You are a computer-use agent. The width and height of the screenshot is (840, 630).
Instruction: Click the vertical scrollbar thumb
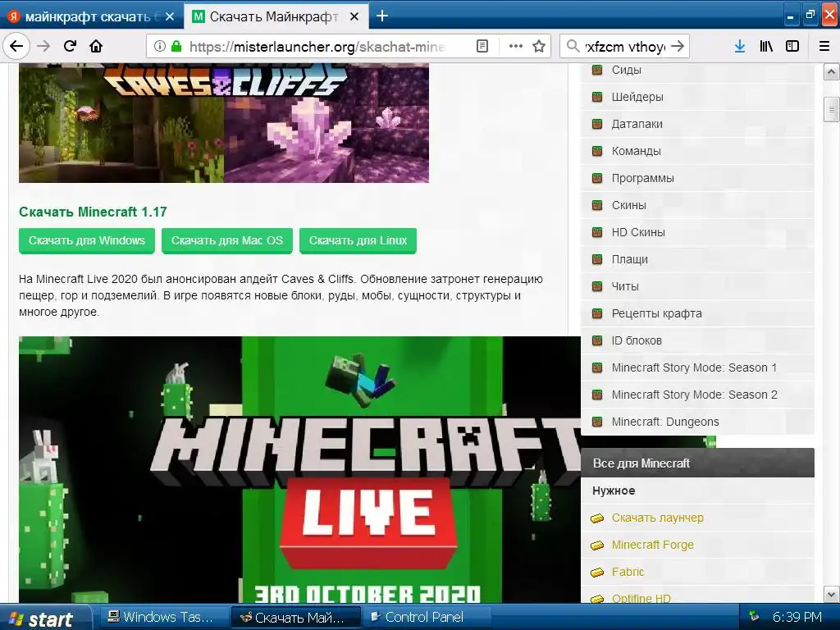[x=831, y=110]
